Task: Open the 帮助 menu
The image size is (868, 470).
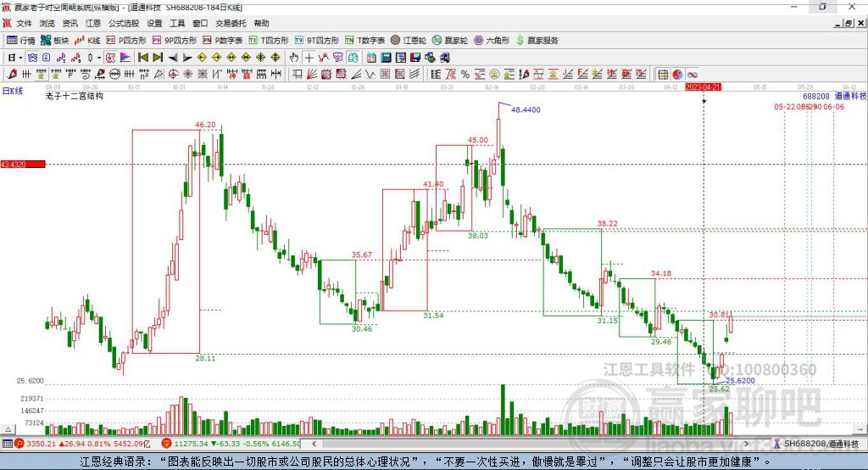Action: [261, 23]
